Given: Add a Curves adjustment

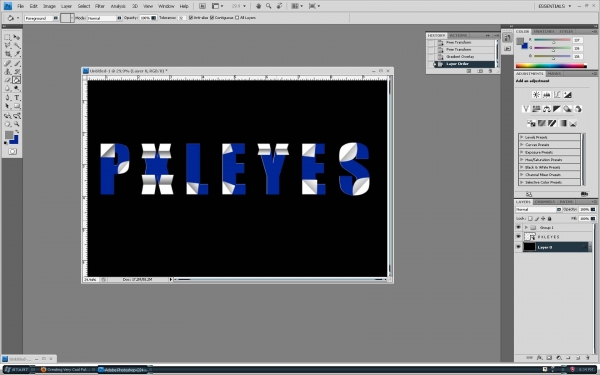Looking at the screenshot, I should (557, 95).
